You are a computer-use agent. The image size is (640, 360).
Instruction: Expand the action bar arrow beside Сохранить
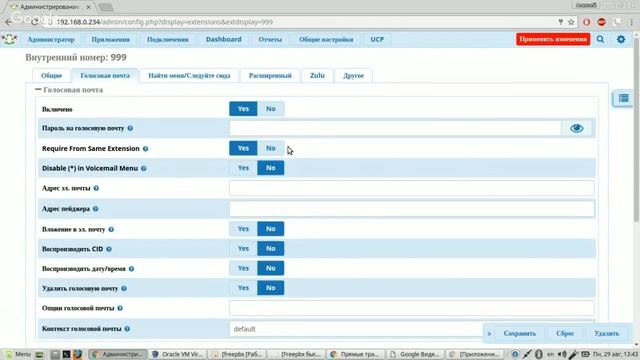[x=489, y=333]
